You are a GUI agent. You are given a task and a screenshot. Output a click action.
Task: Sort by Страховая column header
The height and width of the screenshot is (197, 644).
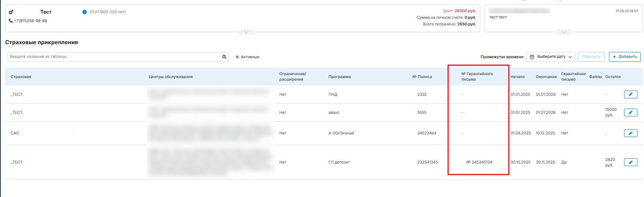(x=21, y=77)
